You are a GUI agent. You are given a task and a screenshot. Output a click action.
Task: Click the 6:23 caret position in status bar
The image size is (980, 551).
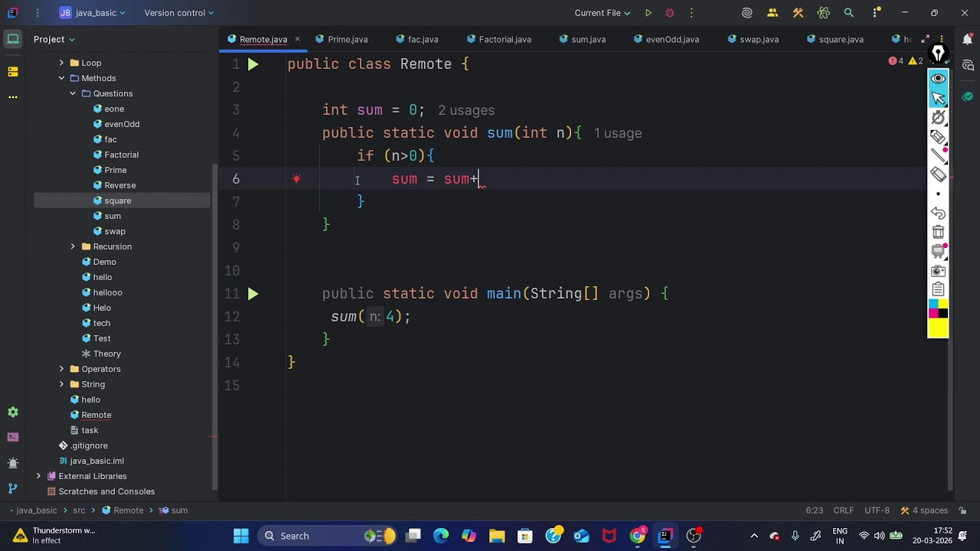pyautogui.click(x=814, y=510)
